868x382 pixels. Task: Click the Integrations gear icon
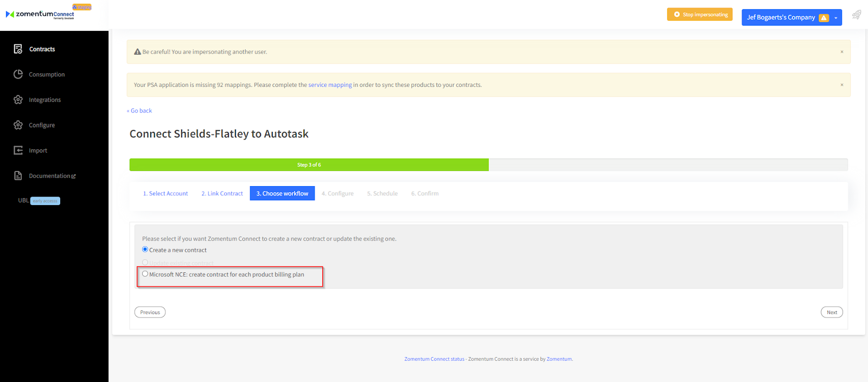click(x=18, y=100)
